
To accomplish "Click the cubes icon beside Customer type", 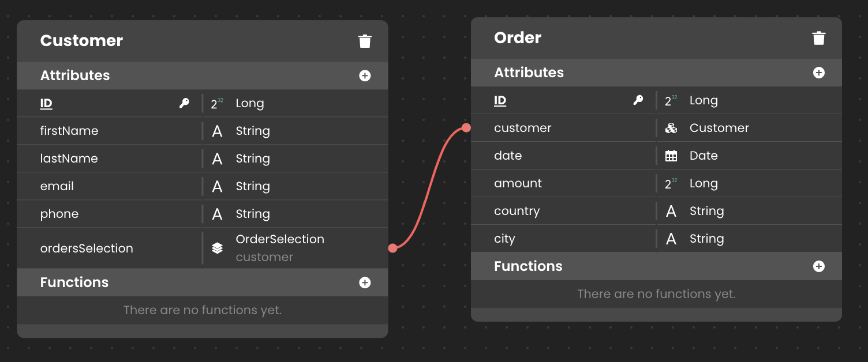I will click(671, 128).
